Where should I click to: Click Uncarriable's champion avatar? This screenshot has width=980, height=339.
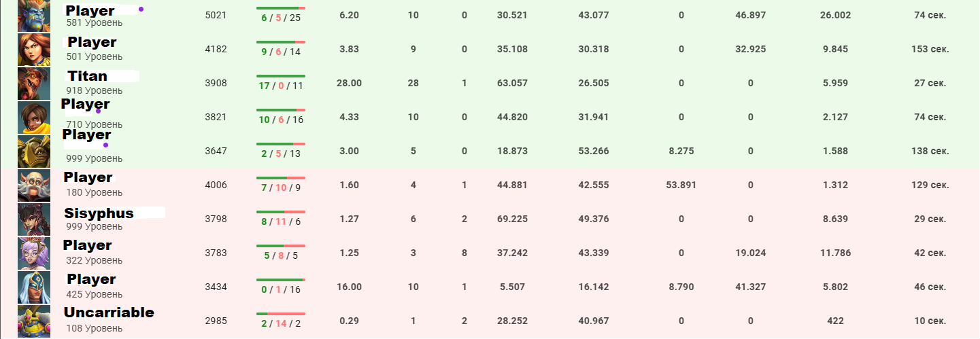coord(34,321)
